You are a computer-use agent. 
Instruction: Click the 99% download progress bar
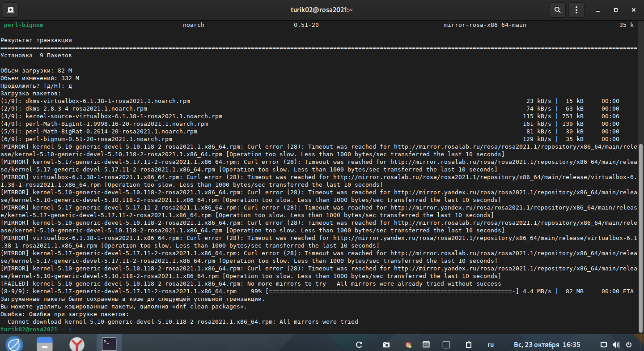coord(392,291)
